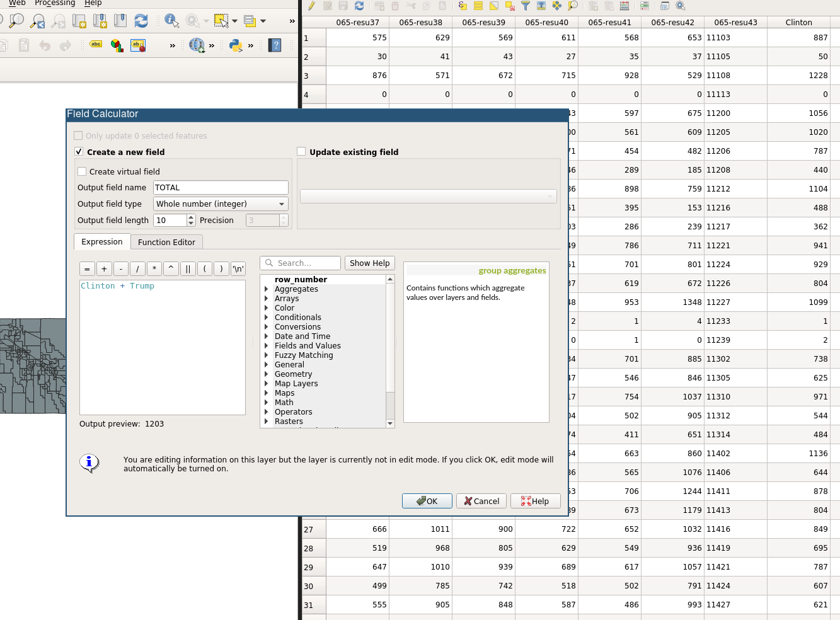
Task: Click the Show Help button
Action: point(369,263)
